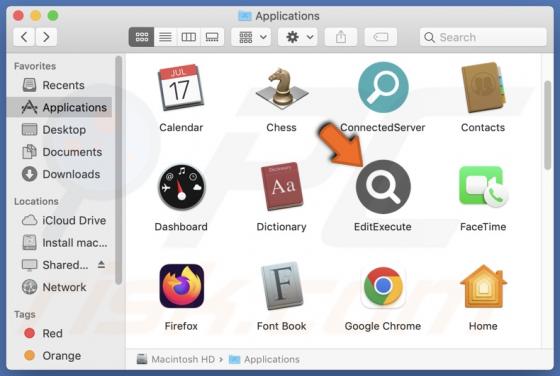560x376 pixels.
Task: Eject the Shared... volume
Action: tap(101, 265)
